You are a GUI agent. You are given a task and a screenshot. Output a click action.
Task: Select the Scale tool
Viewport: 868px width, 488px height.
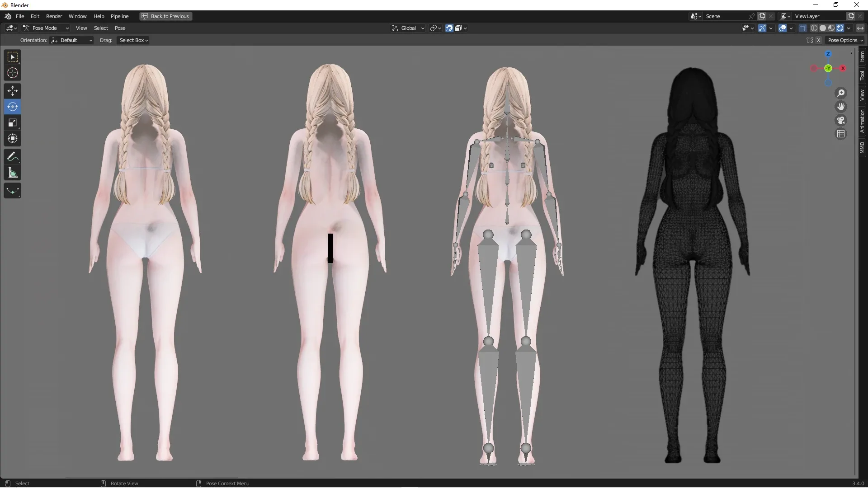(x=12, y=122)
